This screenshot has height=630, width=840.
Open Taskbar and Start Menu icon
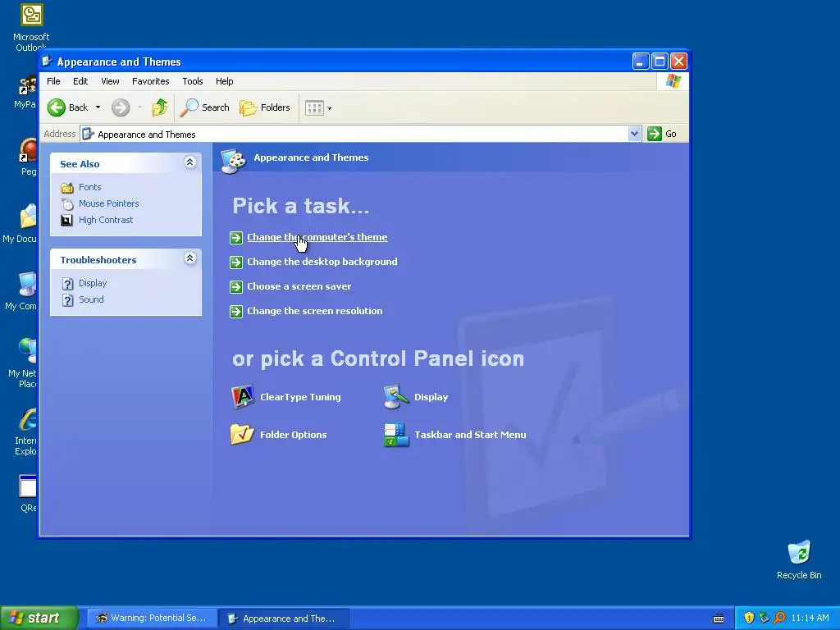tap(396, 435)
